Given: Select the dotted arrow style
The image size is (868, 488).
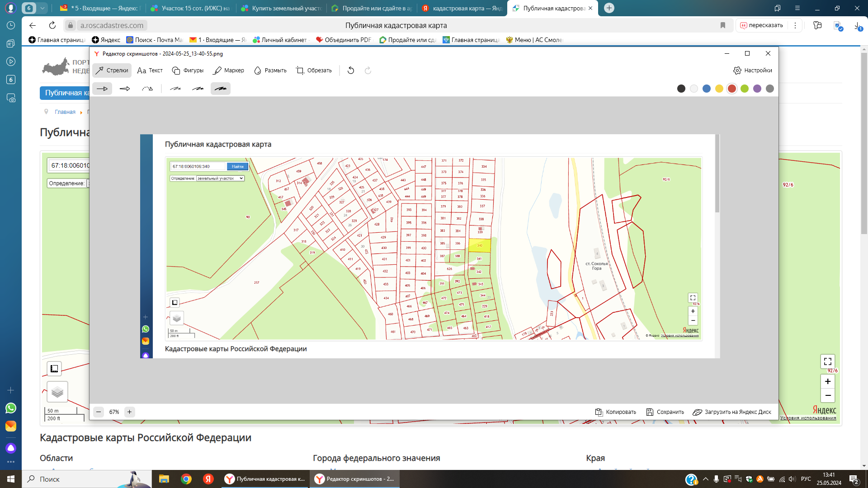Looking at the screenshot, I should coord(147,89).
